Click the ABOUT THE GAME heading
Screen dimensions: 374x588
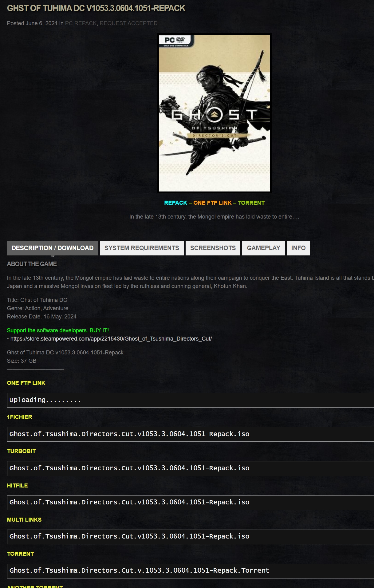[x=32, y=264]
